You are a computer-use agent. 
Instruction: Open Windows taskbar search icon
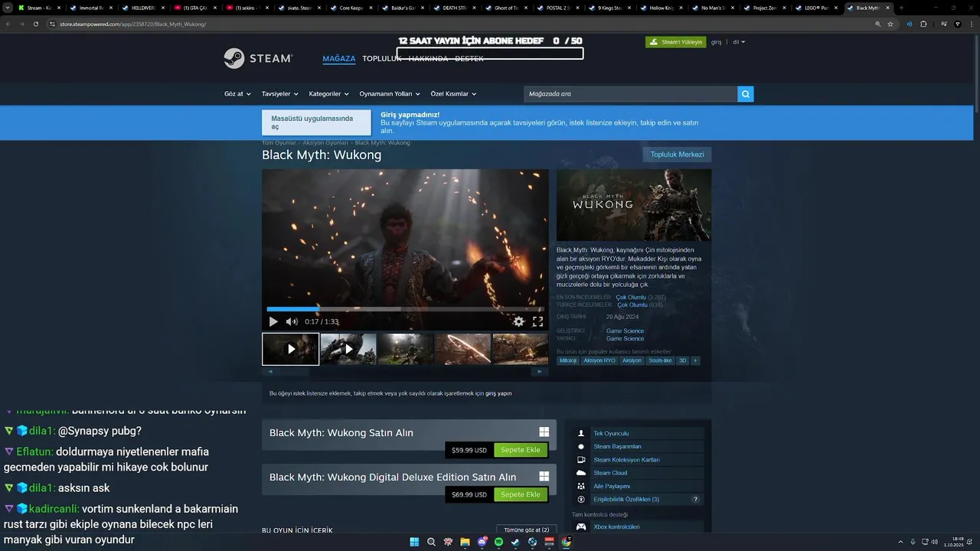click(431, 542)
